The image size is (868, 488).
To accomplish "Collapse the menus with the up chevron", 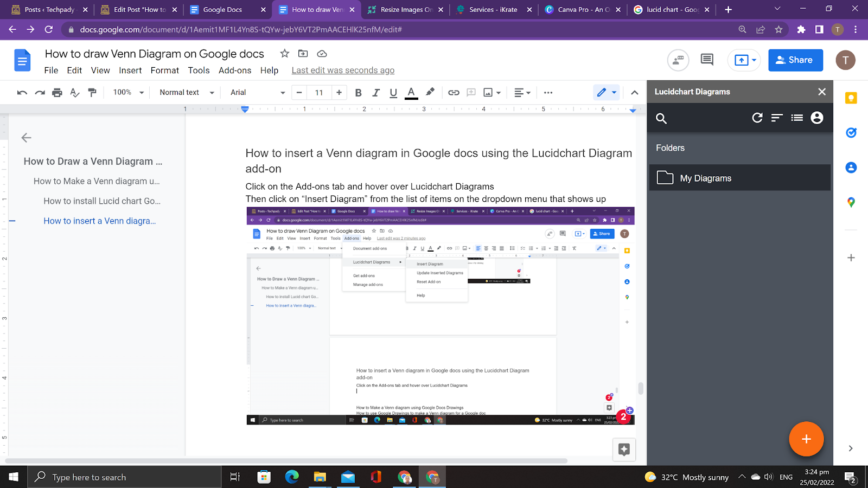I will pyautogui.click(x=634, y=93).
